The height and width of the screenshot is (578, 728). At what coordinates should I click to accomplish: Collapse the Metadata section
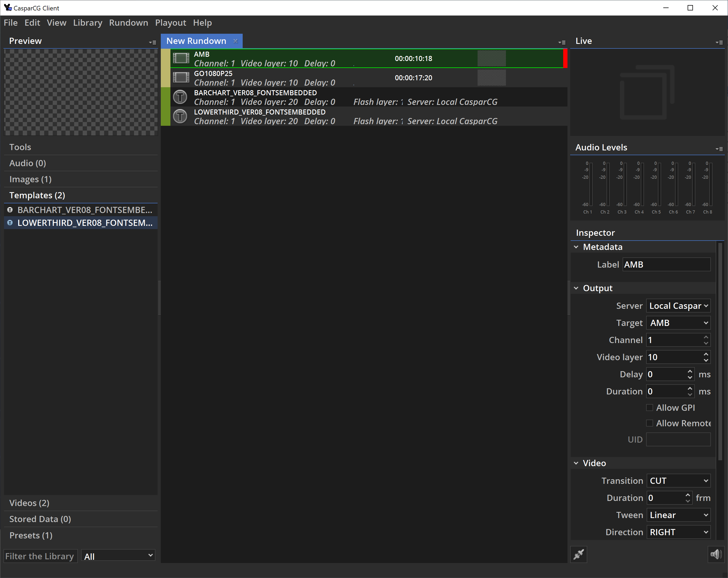click(576, 247)
